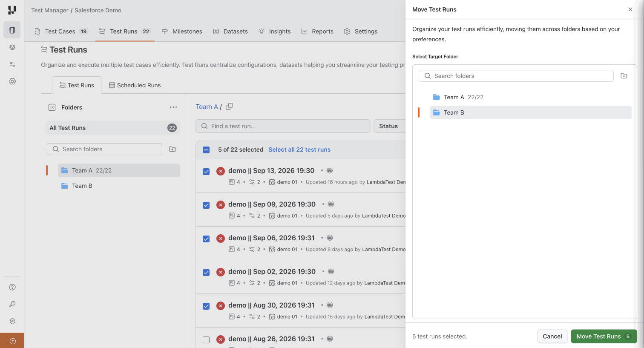Click the automation icon for Sep 09 run
644x348 pixels.
tap(331, 204)
